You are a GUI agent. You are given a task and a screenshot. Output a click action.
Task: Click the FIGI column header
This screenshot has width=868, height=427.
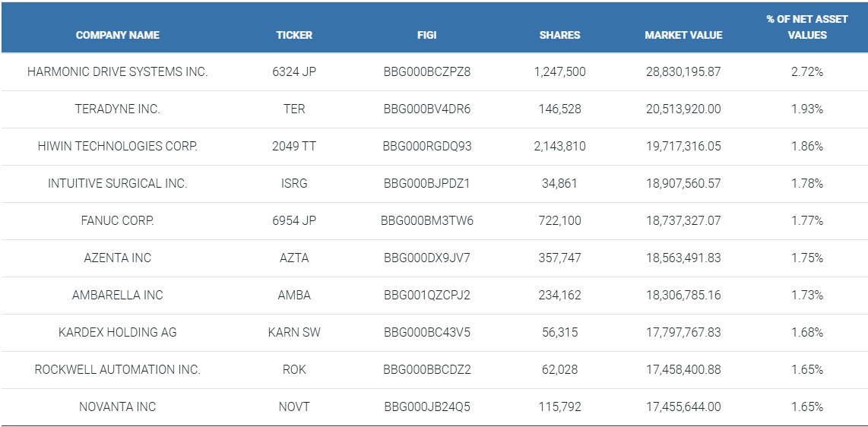click(x=427, y=35)
